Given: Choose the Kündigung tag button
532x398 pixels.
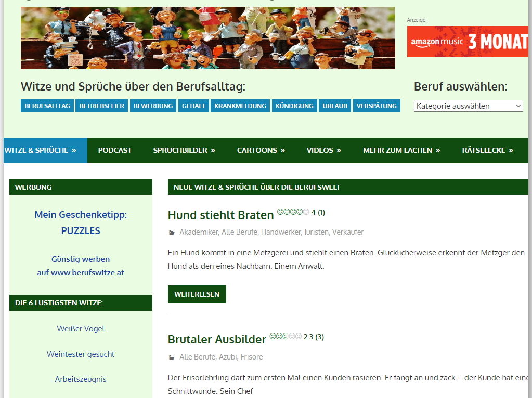Looking at the screenshot, I should tap(294, 106).
